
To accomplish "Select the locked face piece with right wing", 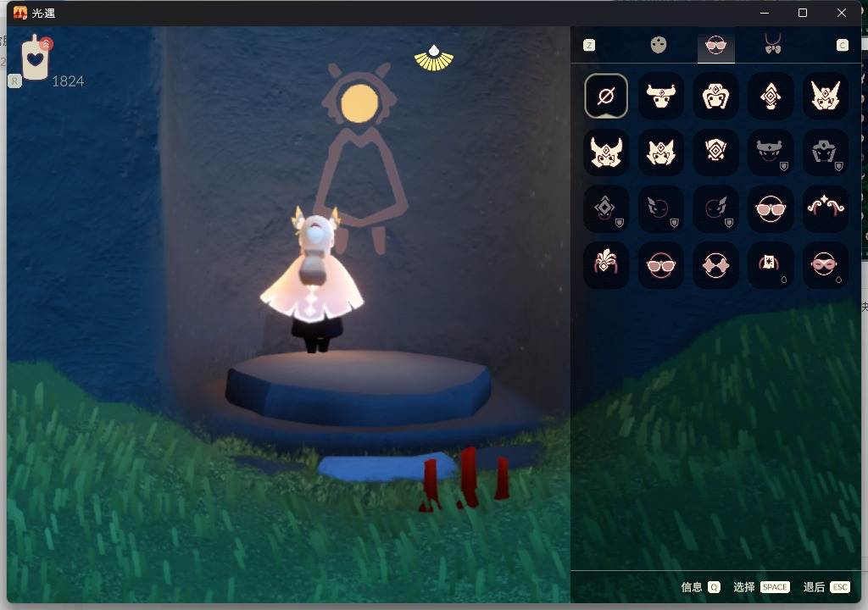I will pos(715,208).
